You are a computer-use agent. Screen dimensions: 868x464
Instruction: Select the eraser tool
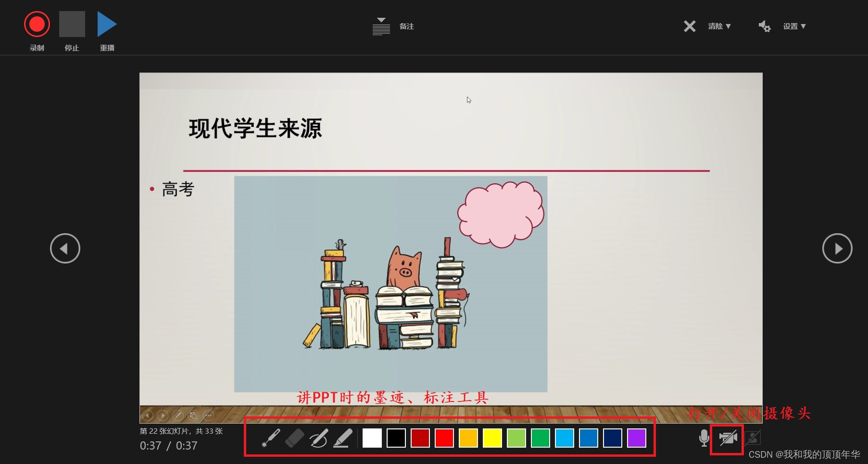[x=295, y=438]
